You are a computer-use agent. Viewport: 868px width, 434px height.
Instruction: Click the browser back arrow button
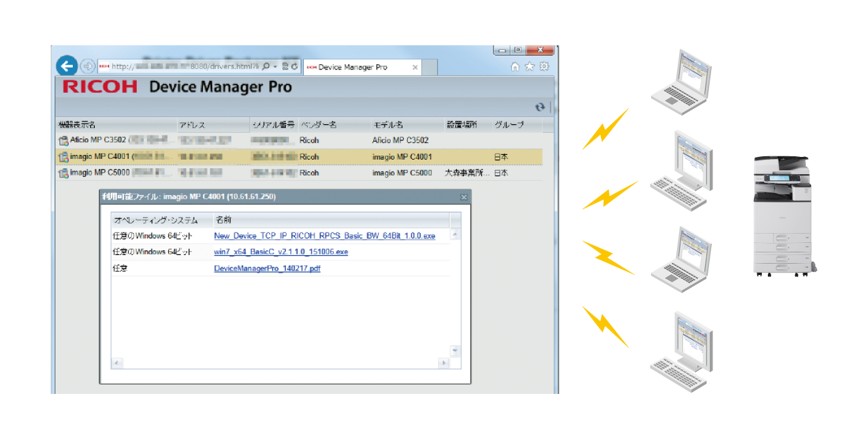point(66,66)
